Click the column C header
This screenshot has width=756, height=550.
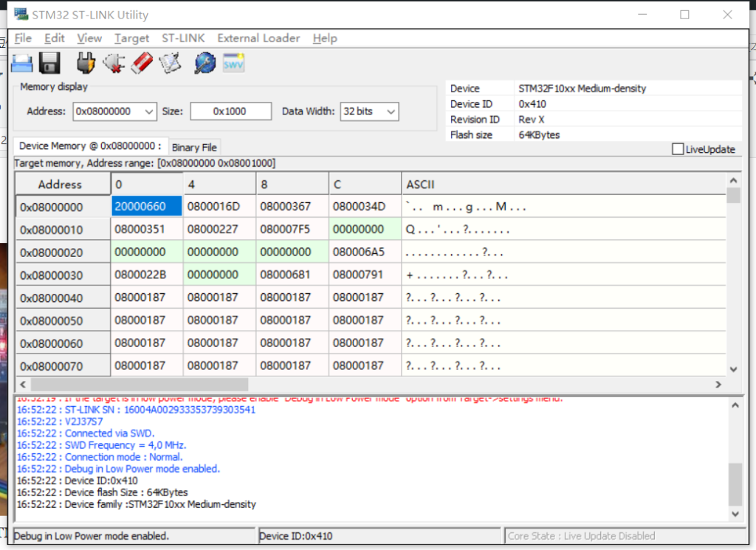365,184
